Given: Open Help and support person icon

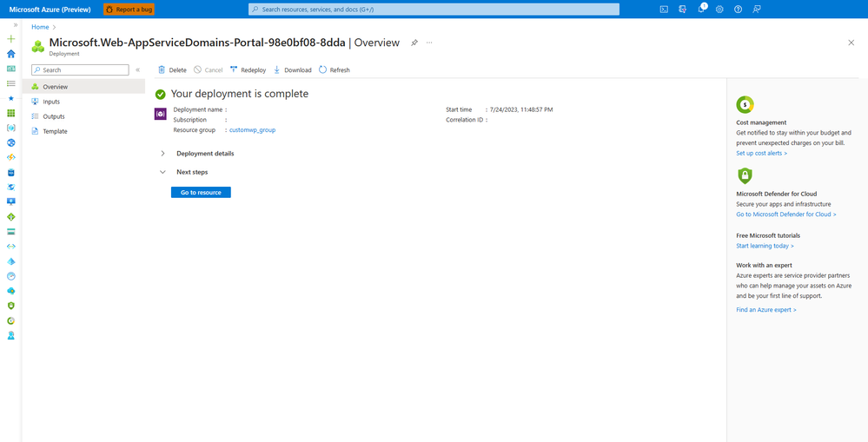Looking at the screenshot, I should (x=11, y=335).
